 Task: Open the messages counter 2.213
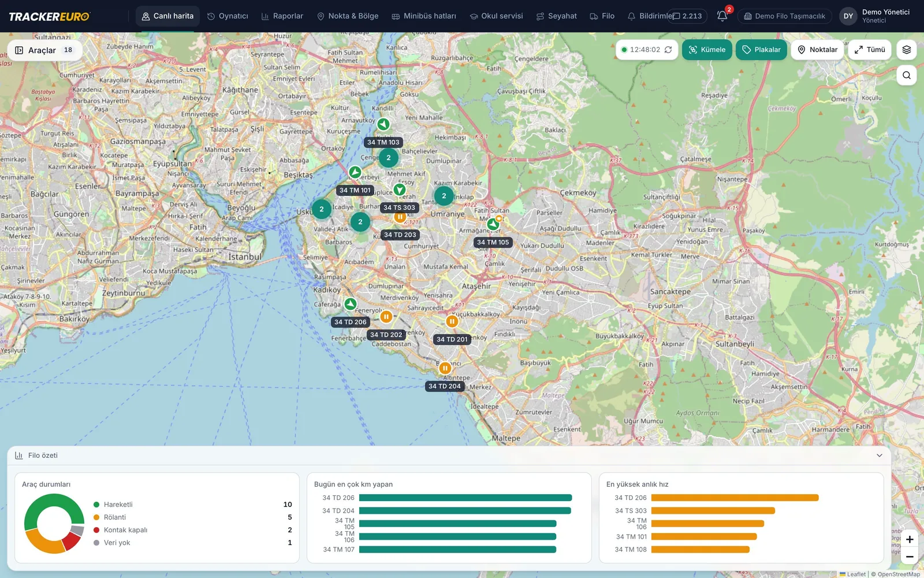click(x=687, y=16)
